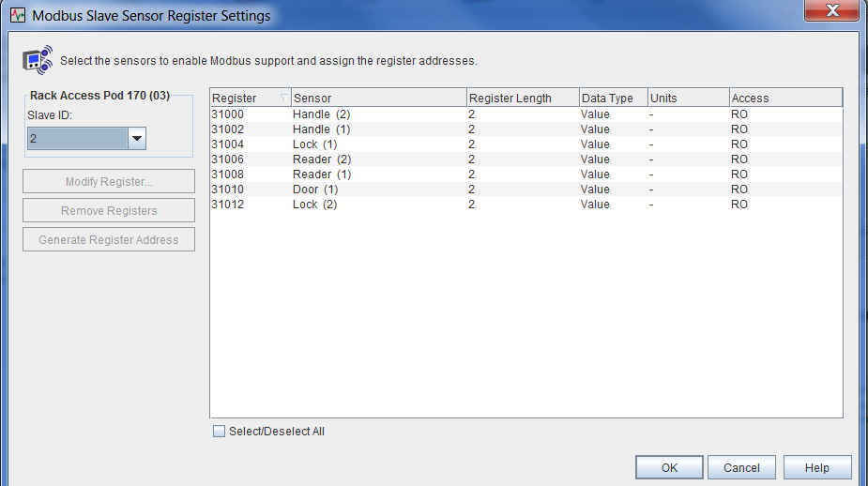This screenshot has width=868, height=486.
Task: Click the Data Type column header
Action: (x=614, y=98)
